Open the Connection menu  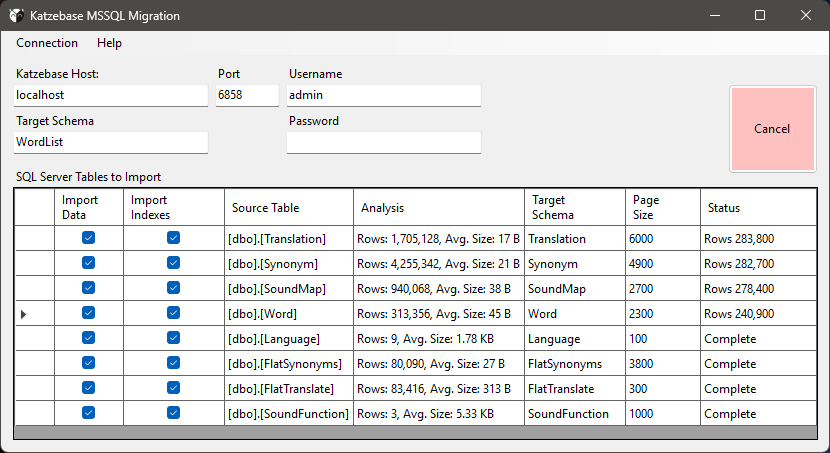pos(47,43)
